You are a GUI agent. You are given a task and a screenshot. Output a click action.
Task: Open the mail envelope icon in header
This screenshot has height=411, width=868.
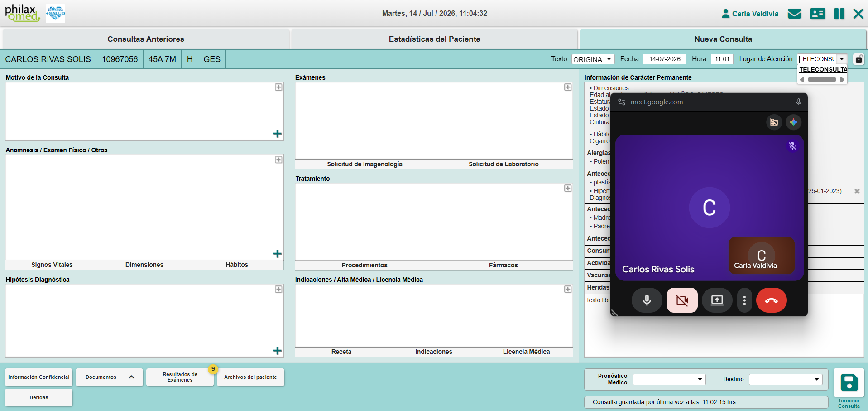pyautogui.click(x=795, y=14)
